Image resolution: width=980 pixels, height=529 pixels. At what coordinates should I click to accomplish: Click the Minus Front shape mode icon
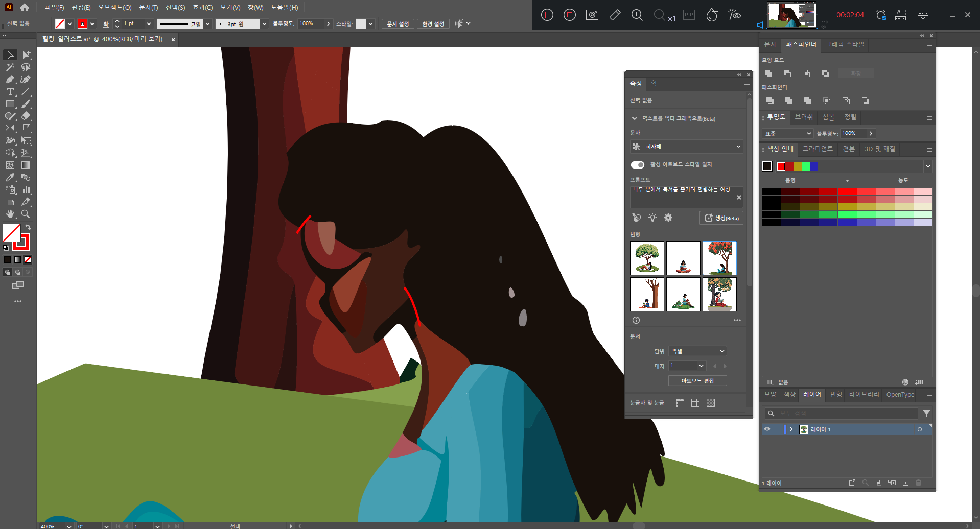787,74
